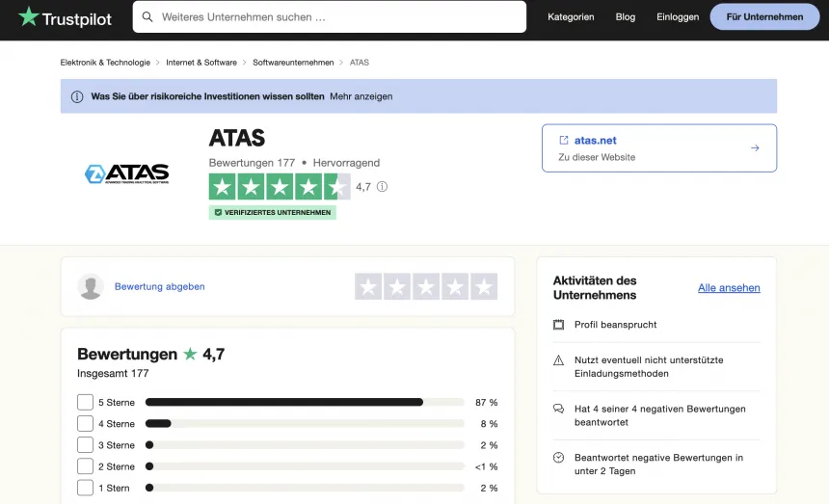Click the ATAS company logo

(x=127, y=173)
